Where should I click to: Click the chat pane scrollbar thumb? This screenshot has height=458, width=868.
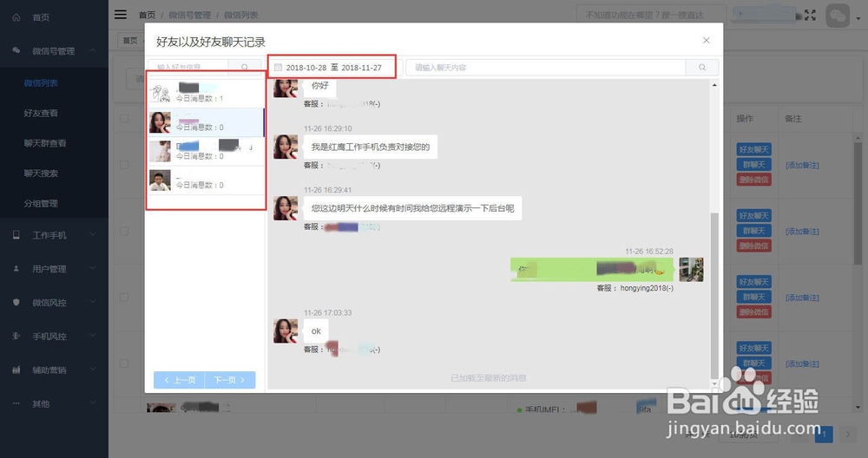[714, 296]
